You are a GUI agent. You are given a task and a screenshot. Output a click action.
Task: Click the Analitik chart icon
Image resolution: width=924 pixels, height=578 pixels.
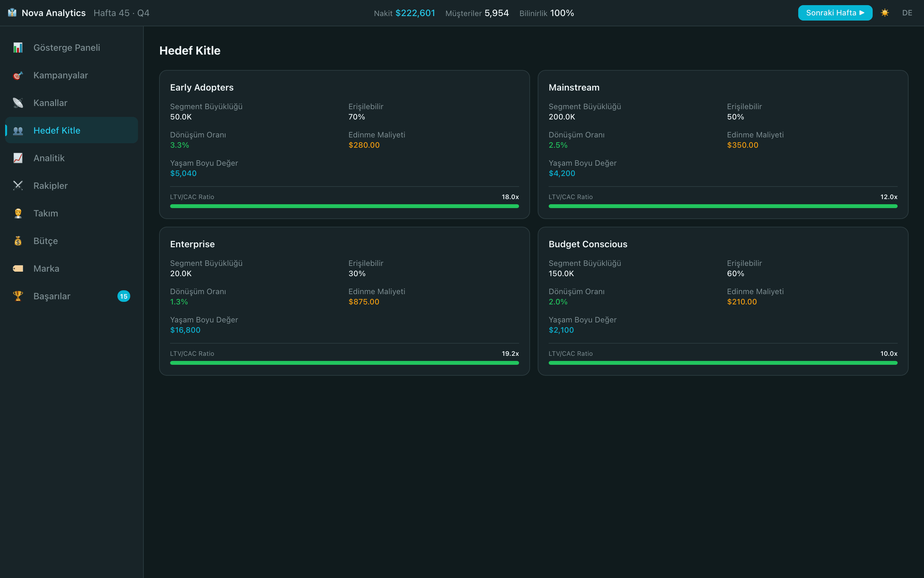click(18, 158)
